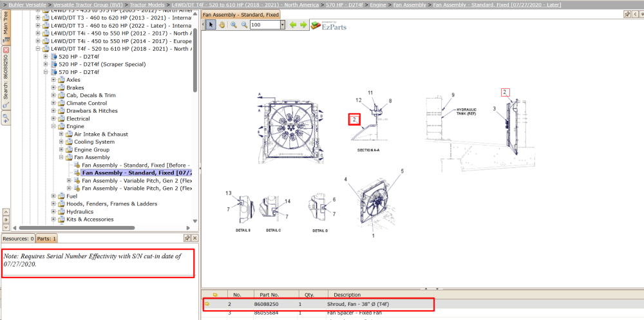Image resolution: width=644 pixels, height=320 pixels.
Task: Expand the Axles tree node
Action: (x=53, y=80)
